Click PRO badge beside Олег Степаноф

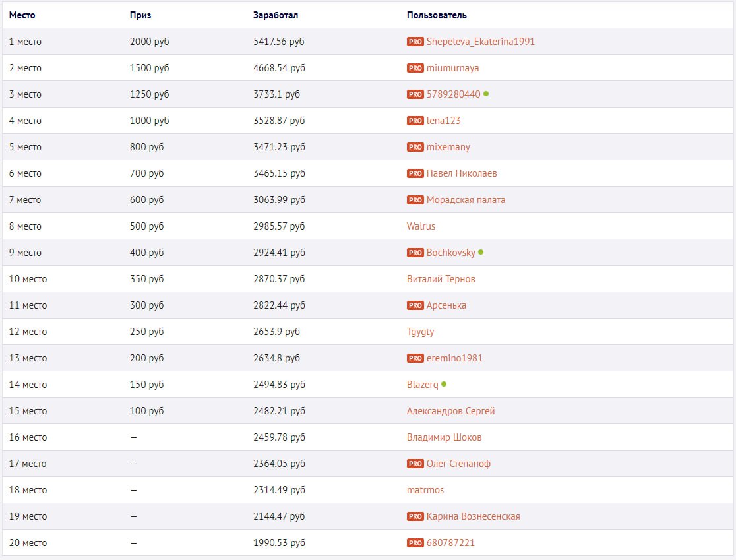tap(415, 464)
